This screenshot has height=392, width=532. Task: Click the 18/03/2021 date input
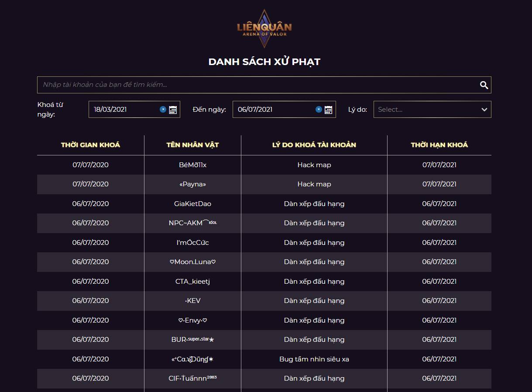click(x=124, y=110)
